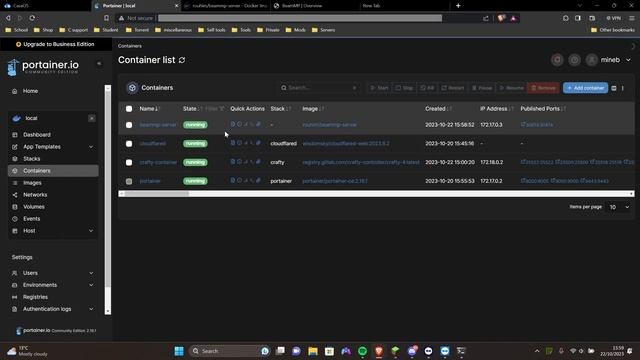Check the cloudflared row checkbox
This screenshot has height=360, width=640.
pos(129,144)
